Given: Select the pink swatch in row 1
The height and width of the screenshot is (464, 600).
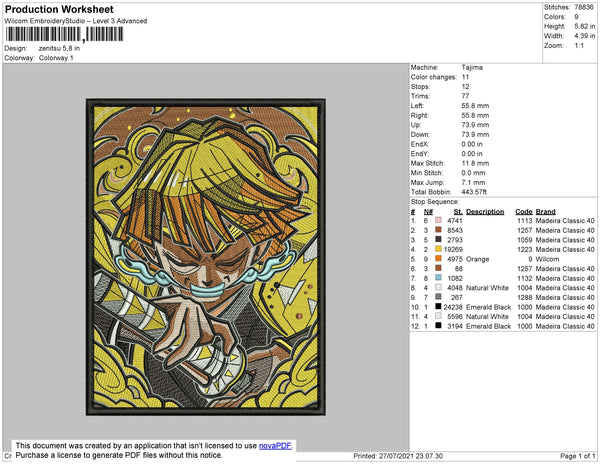Looking at the screenshot, I should click(438, 220).
